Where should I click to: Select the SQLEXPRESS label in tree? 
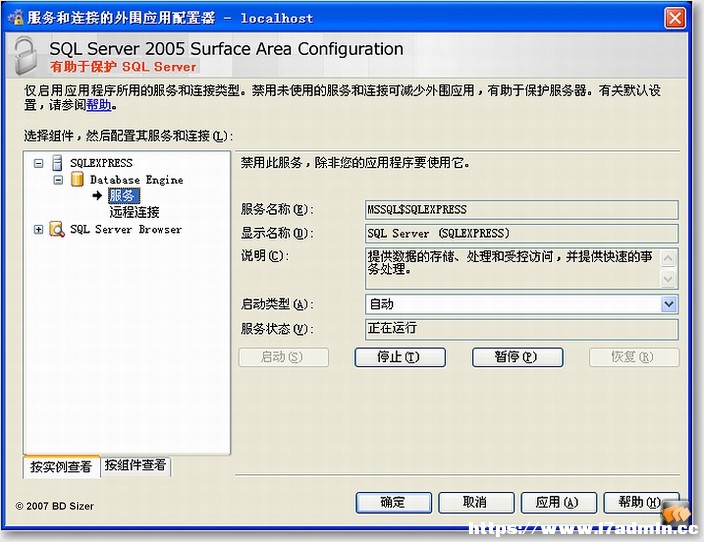tap(101, 163)
